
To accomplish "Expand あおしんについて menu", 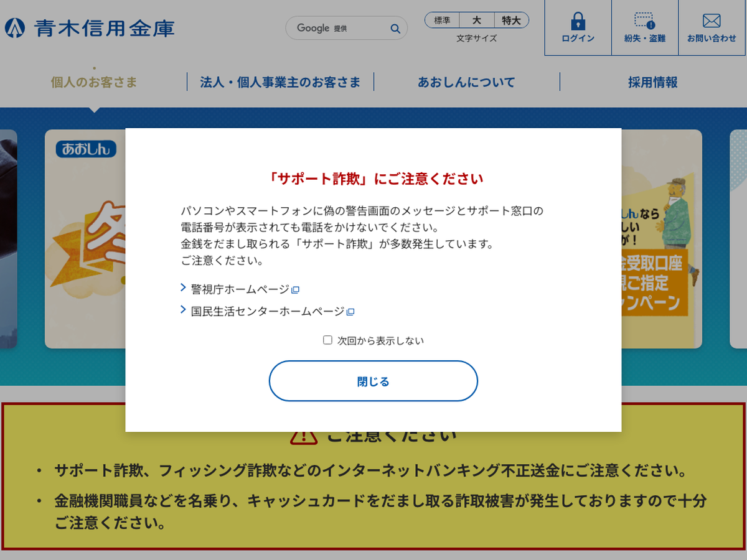I will click(466, 82).
